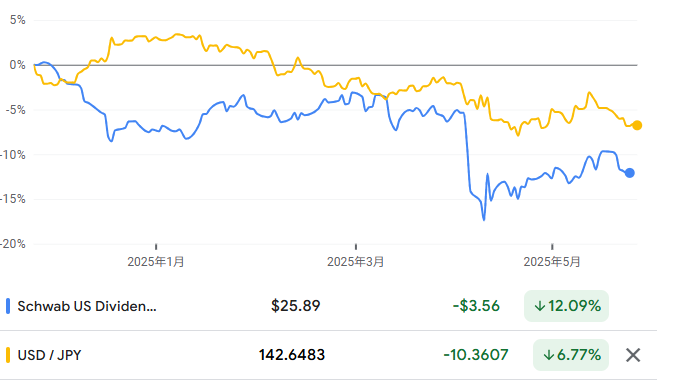This screenshot has width=684, height=382.
Task: Select the $25.89 price value
Action: tap(296, 306)
